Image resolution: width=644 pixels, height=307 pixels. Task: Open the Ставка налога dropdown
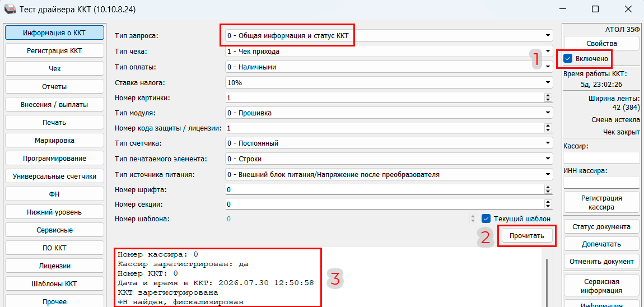tap(389, 82)
